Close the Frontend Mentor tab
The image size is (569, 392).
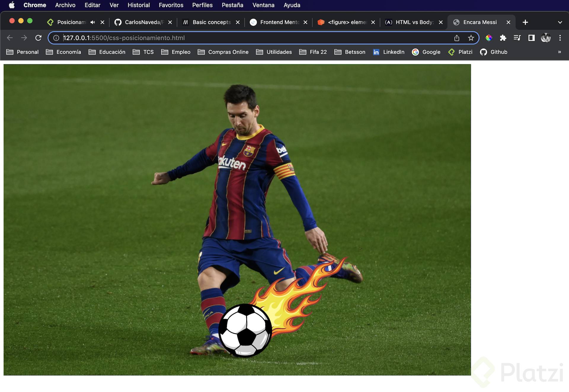(x=305, y=22)
